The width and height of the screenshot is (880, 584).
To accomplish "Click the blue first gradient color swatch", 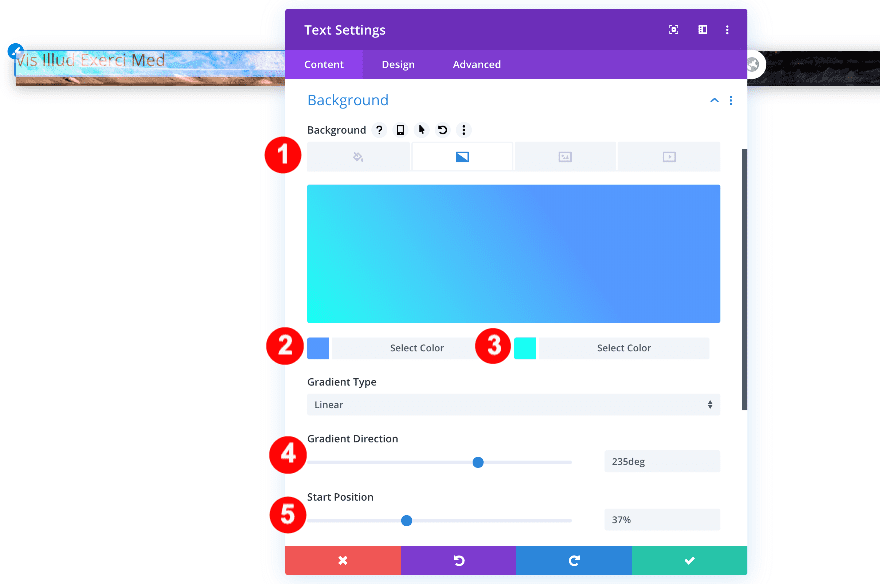I will coord(318,348).
